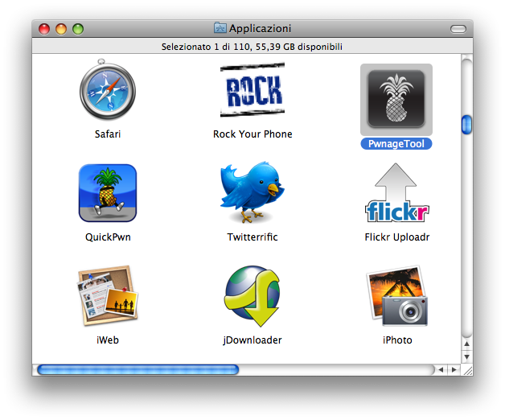Click the scroll left arrow
This screenshot has width=505, height=420.
tap(441, 369)
